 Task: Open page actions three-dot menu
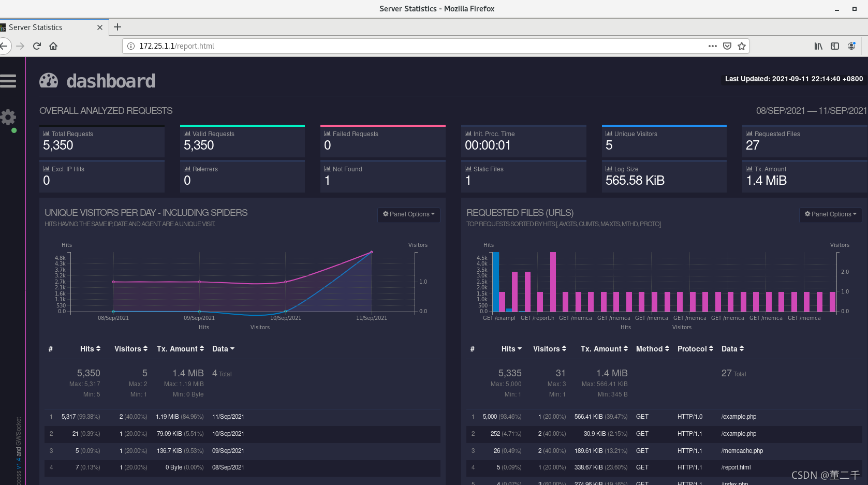[713, 46]
